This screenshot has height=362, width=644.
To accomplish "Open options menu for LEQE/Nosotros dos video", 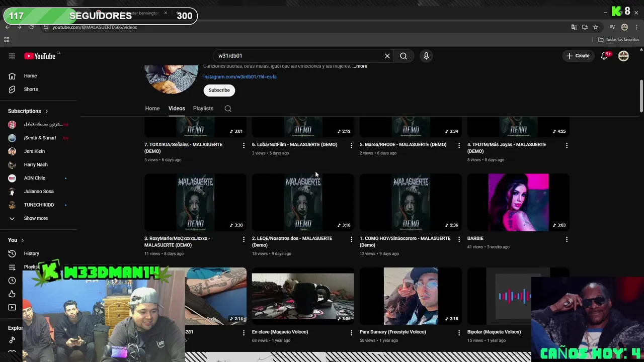I will click(351, 239).
